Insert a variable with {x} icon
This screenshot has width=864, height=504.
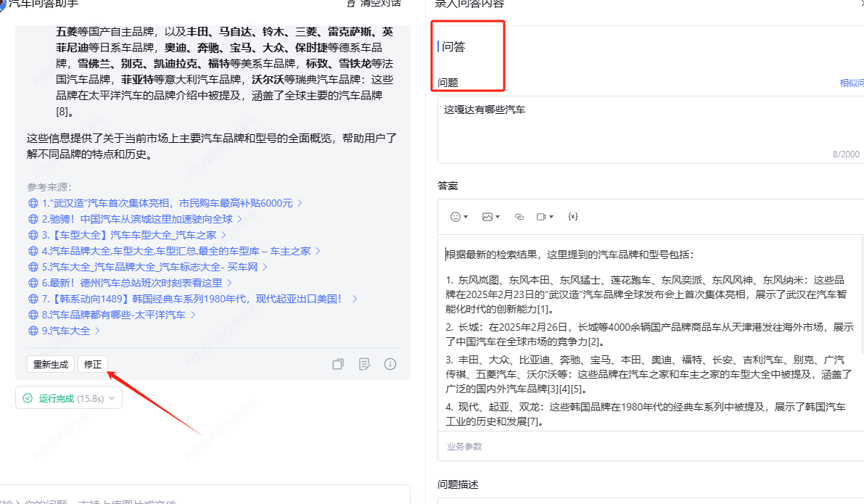[x=573, y=217]
